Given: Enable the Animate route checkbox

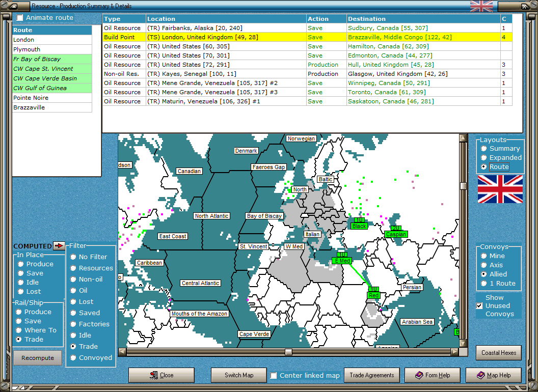Looking at the screenshot, I should click(x=20, y=18).
